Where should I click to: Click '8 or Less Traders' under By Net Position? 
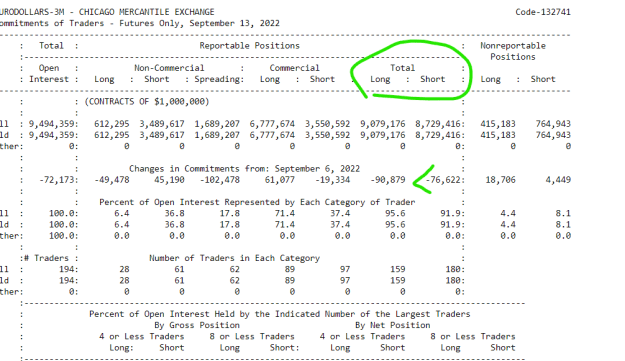pos(473,336)
